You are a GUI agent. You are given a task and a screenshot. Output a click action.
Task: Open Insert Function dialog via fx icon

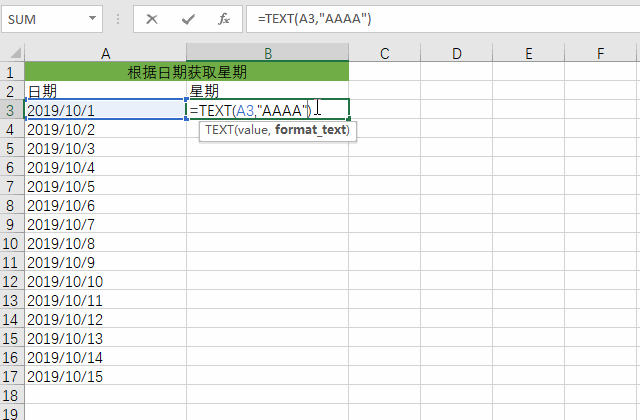pos(224,19)
